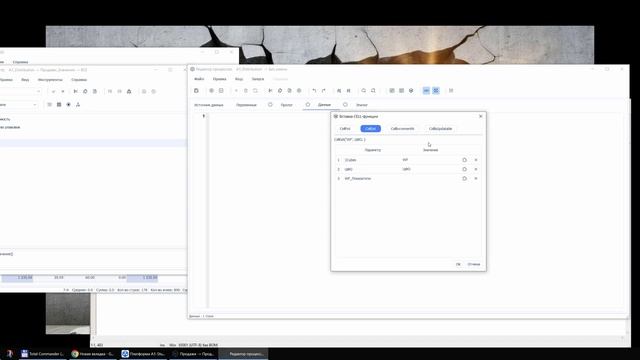Viewport: 640px width, 360px height.
Task: Toggle the circle indicator before the Данные tab
Action: click(x=308, y=105)
